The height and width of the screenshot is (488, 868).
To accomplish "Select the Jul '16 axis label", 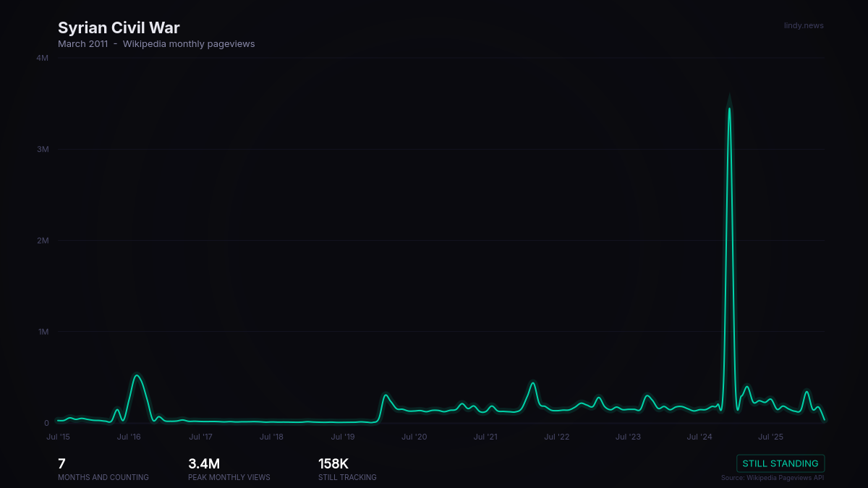I will click(129, 437).
